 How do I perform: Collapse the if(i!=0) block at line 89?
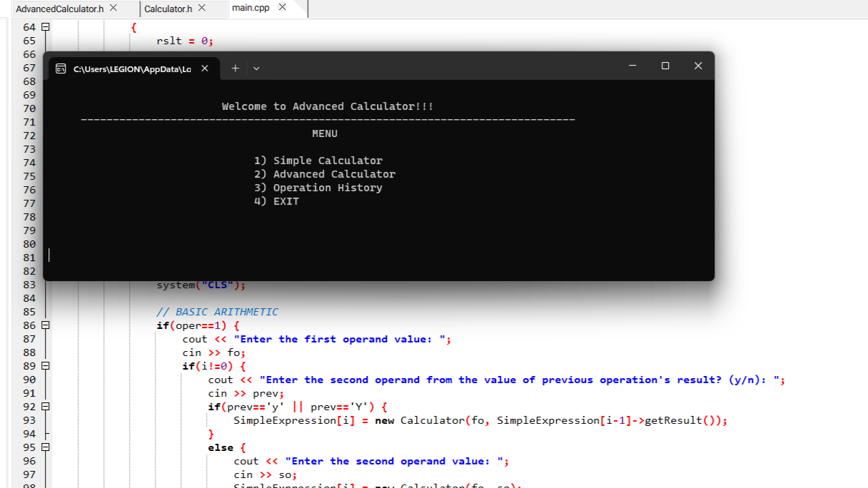pyautogui.click(x=45, y=366)
